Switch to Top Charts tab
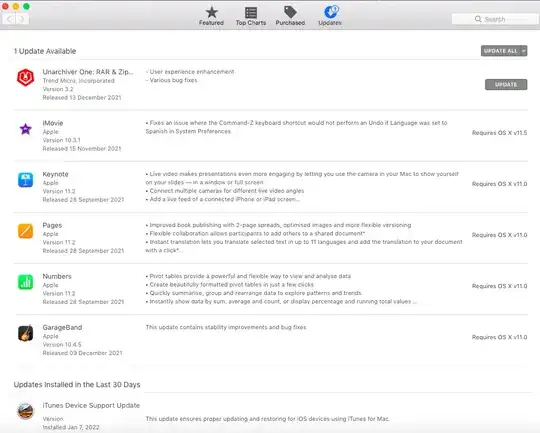 coord(251,16)
